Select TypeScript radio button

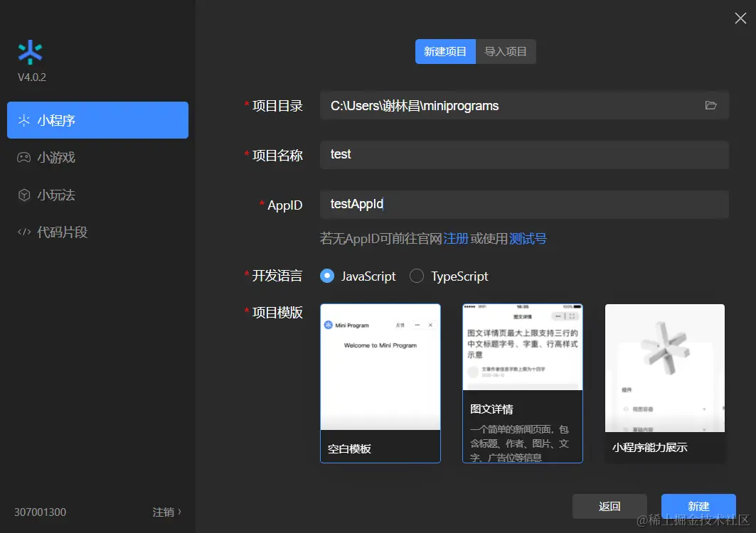[417, 276]
